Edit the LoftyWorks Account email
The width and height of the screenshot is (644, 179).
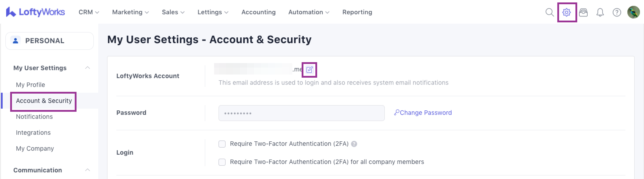[x=309, y=69]
